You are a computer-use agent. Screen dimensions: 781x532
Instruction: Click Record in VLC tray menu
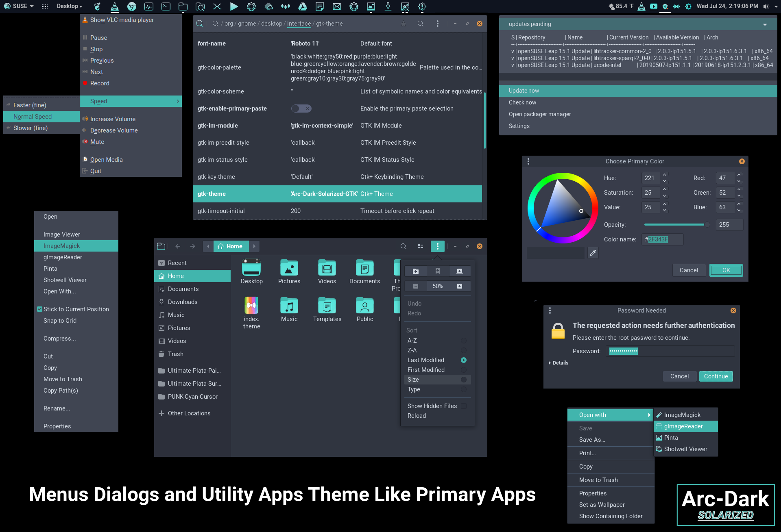(131, 83)
